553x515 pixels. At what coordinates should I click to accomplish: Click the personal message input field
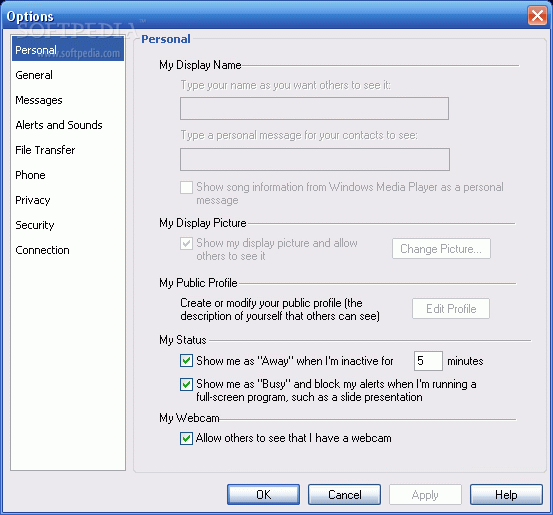(315, 159)
